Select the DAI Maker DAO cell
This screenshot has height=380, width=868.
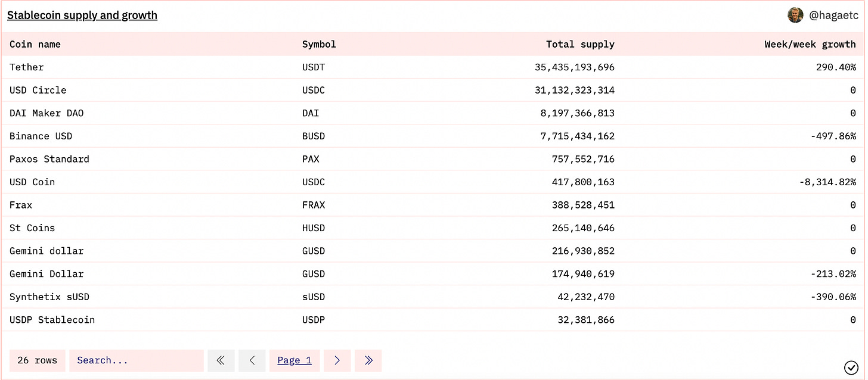[46, 113]
